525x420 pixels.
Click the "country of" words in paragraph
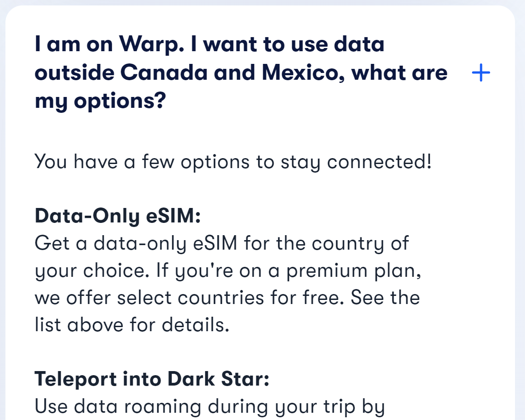click(x=360, y=243)
